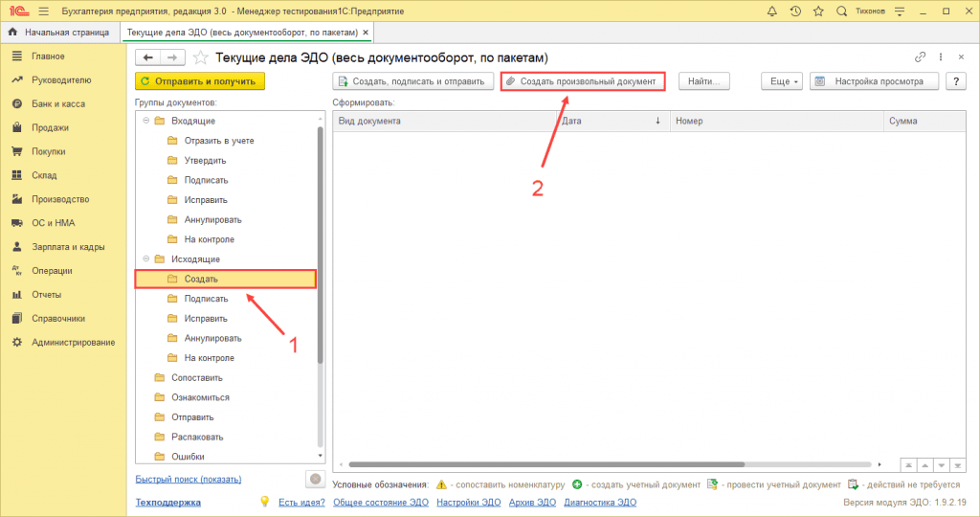The image size is (980, 517).
Task: Click the favorites star in top bar
Action: tap(818, 11)
